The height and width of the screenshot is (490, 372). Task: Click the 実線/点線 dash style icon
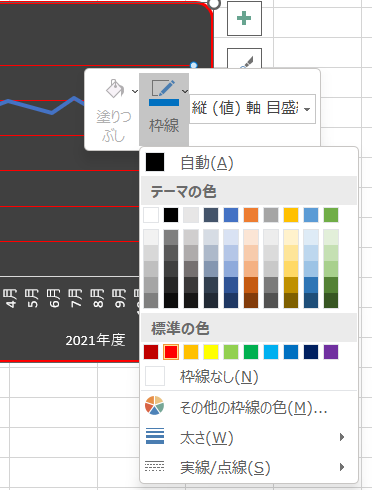pyautogui.click(x=155, y=466)
